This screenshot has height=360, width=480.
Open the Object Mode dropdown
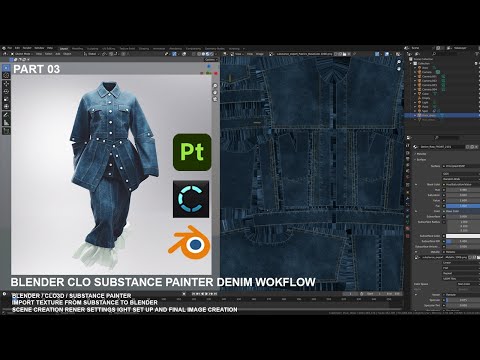(22, 54)
